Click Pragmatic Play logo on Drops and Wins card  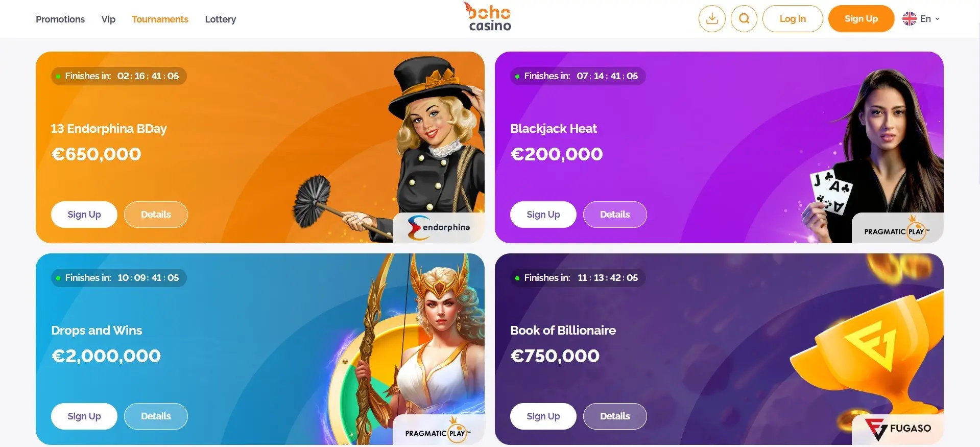(439, 430)
